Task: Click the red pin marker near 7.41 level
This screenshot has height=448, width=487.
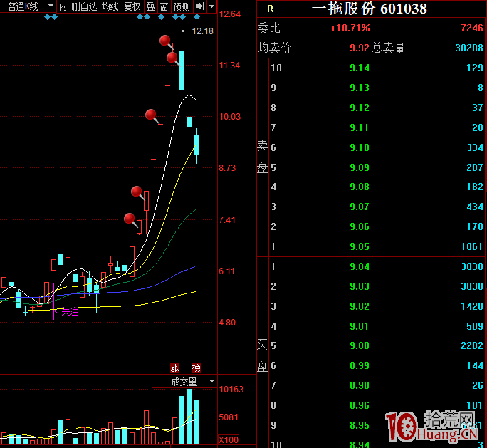Action: coord(130,219)
